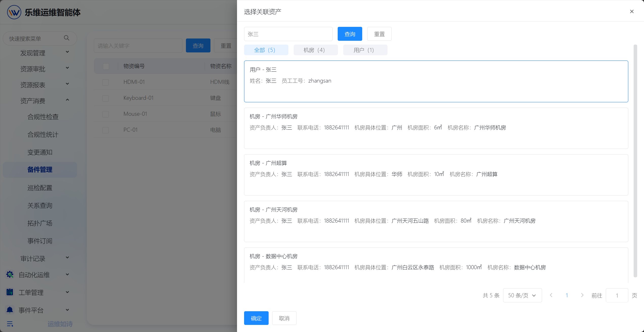Click the 物资编号 column header
644x332 pixels.
click(x=134, y=66)
